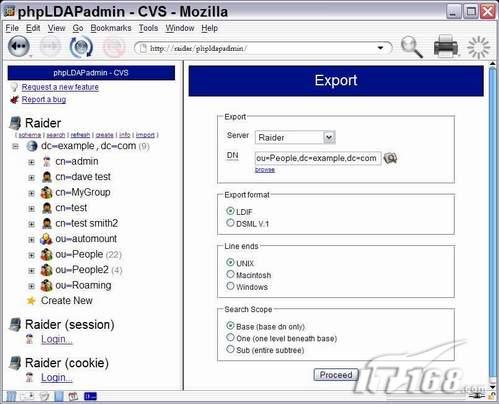
Task: Expand the ou=People tree node
Action: coord(31,255)
